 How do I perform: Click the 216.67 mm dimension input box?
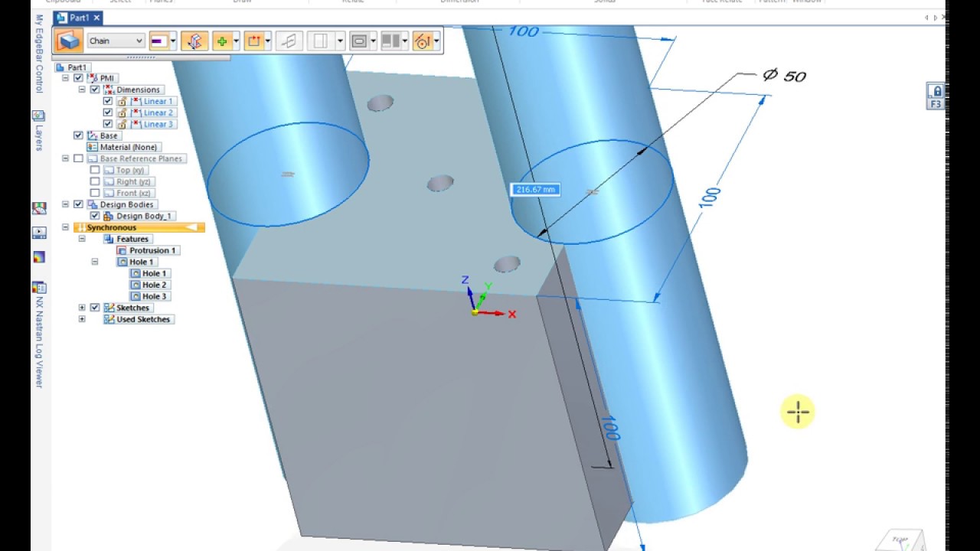coord(536,189)
